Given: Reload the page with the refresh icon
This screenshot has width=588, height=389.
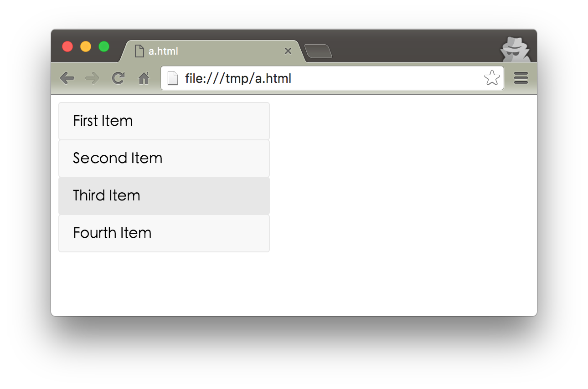Looking at the screenshot, I should (119, 78).
